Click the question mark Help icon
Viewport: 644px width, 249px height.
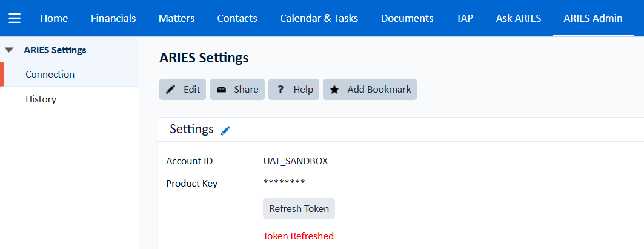pos(281,90)
